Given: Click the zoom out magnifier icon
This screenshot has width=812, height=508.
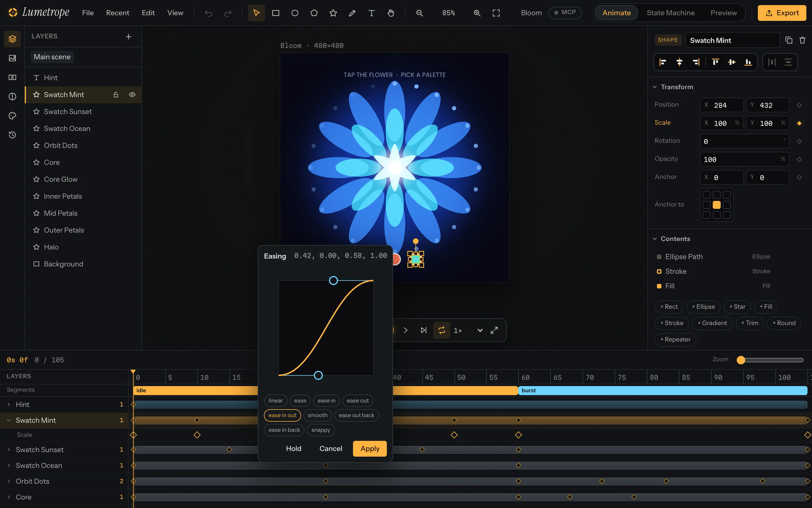Looking at the screenshot, I should pyautogui.click(x=420, y=13).
